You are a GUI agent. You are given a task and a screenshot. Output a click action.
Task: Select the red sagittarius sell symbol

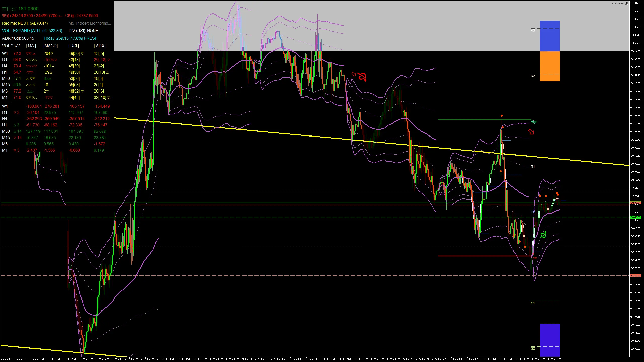coord(362,77)
